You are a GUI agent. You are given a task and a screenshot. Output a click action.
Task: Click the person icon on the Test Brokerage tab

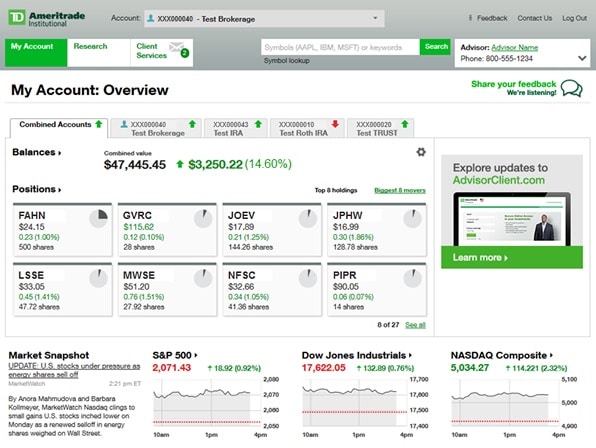click(x=124, y=124)
